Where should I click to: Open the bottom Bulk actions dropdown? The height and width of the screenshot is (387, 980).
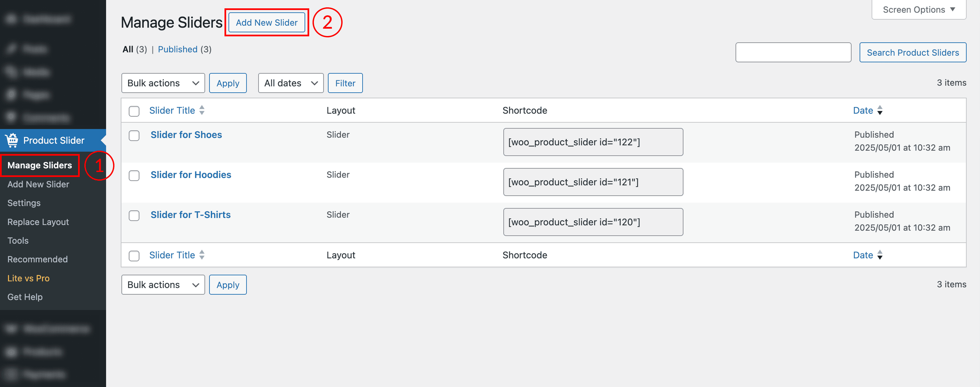pos(163,285)
